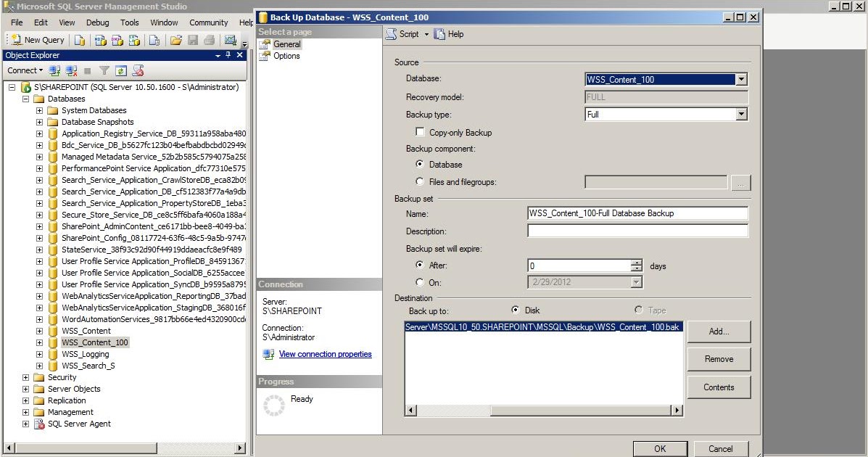Refresh the Object Explorer tree
Screen dimensions: 868x457
click(121, 70)
